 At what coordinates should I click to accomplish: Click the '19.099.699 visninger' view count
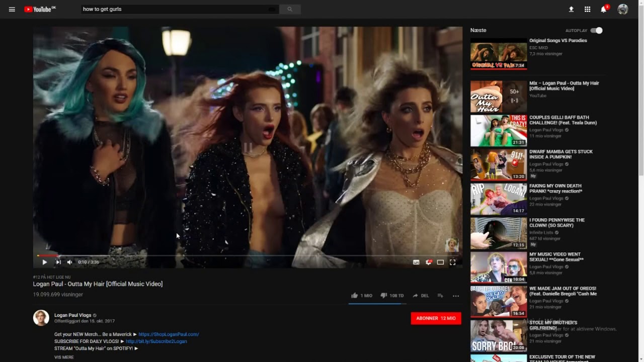coord(58,294)
